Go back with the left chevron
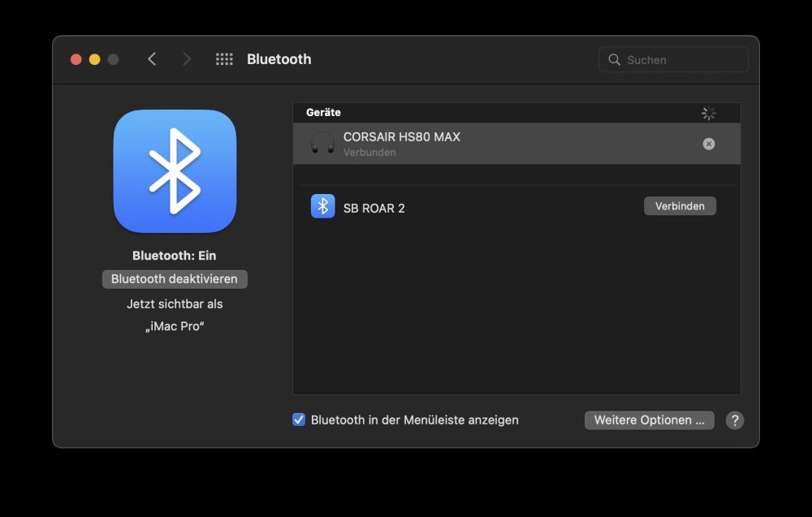The height and width of the screenshot is (517, 812). 152,59
